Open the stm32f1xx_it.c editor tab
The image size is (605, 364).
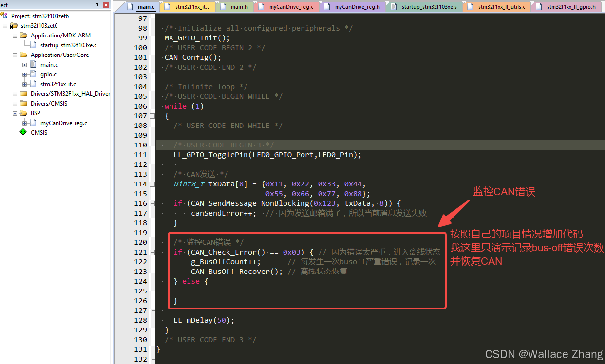tap(187, 7)
